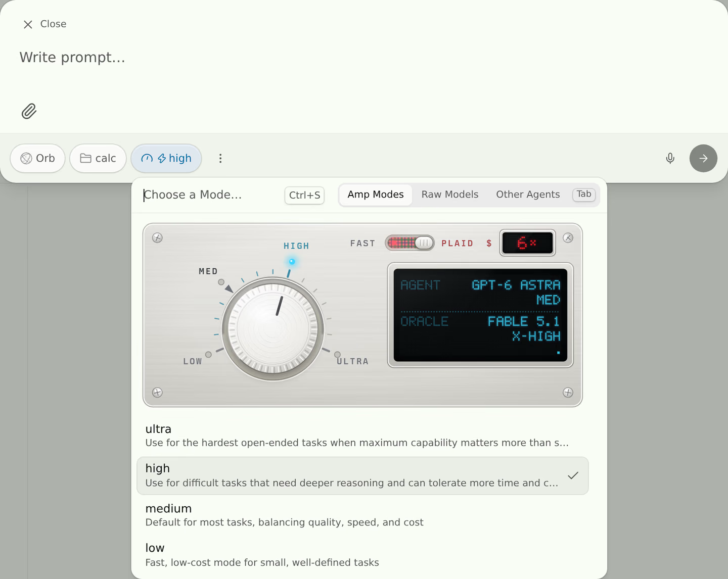Click the arrow send prompt button
728x579 pixels.
point(703,158)
